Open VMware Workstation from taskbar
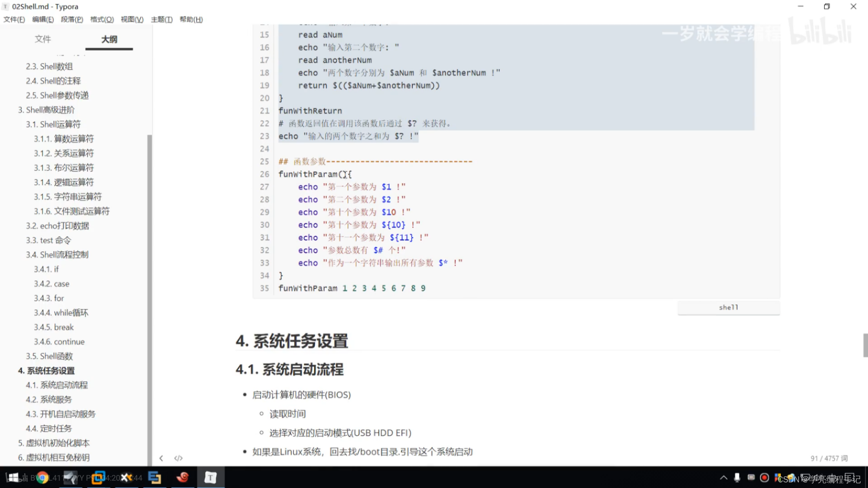The width and height of the screenshot is (868, 488). pos(99,478)
